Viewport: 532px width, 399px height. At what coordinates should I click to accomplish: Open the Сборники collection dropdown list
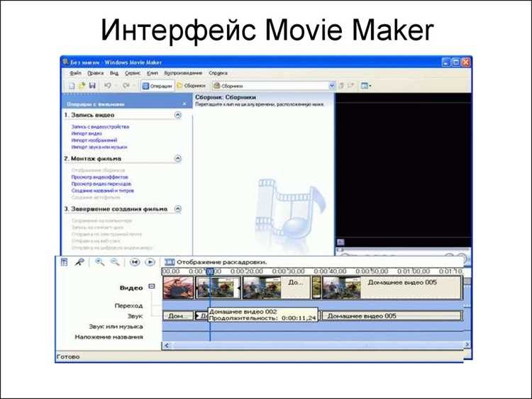(332, 86)
